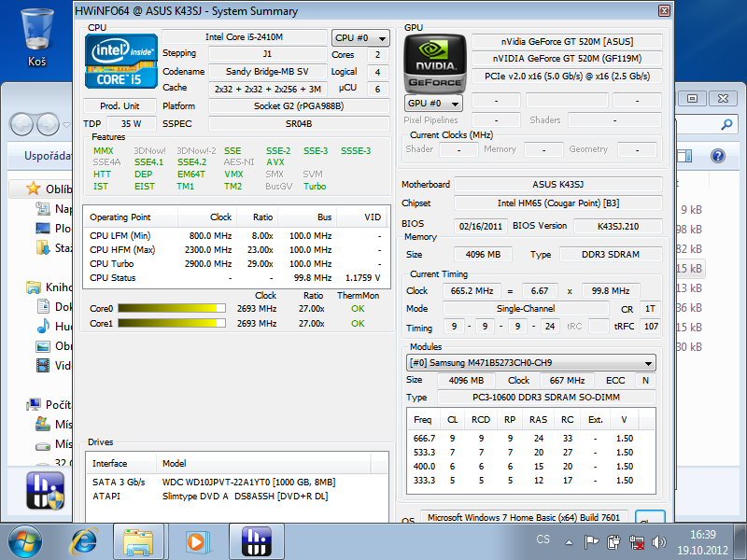This screenshot has height=560, width=747.
Task: Click the Prod. Unit button
Action: point(120,105)
